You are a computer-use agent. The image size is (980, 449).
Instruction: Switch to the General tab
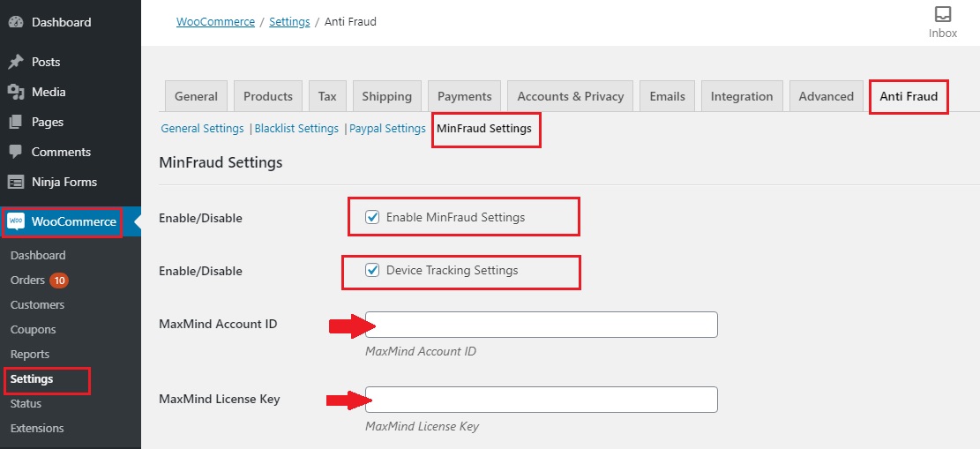[x=196, y=96]
